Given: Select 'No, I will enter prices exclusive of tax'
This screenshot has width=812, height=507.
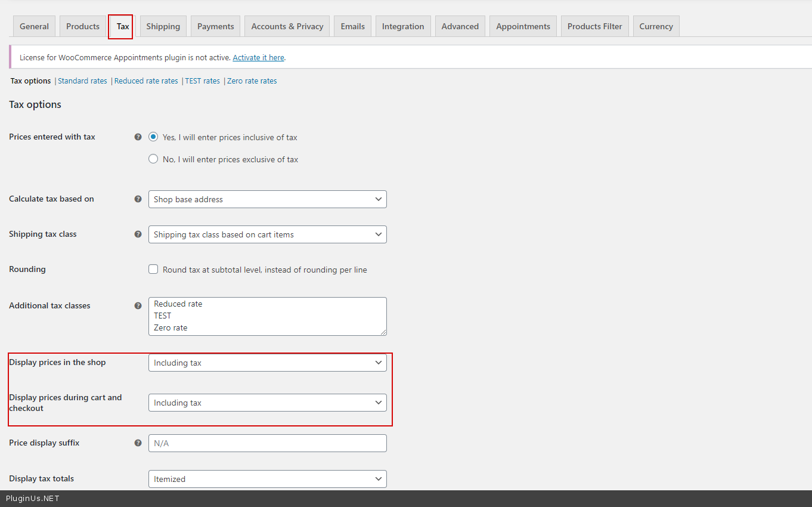Looking at the screenshot, I should (x=153, y=159).
